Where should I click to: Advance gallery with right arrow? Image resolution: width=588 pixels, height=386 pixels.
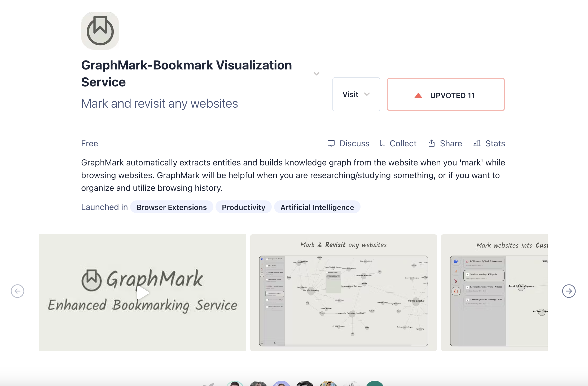click(569, 291)
